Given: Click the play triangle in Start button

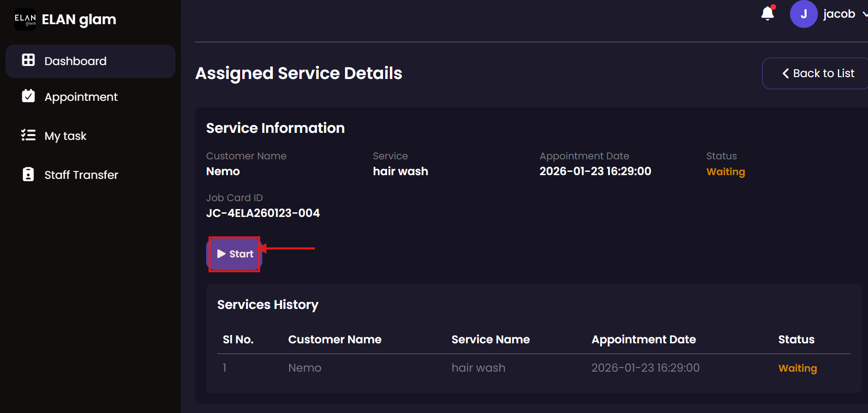Looking at the screenshot, I should coord(221,254).
